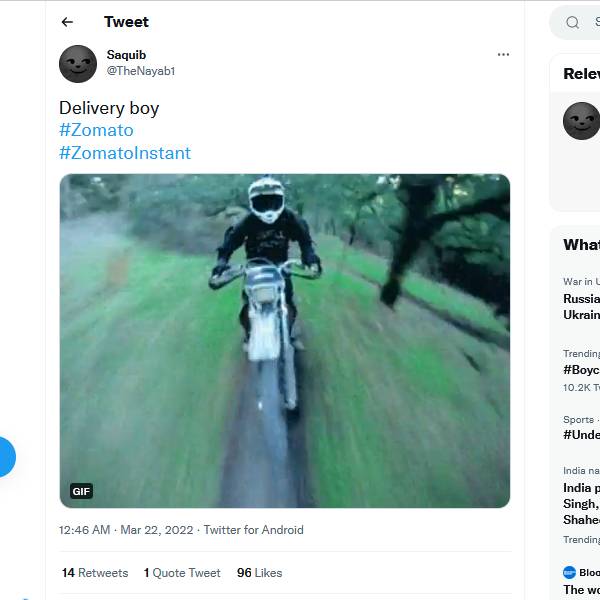Open the Saquib display name link
The height and width of the screenshot is (600, 600).
point(126,55)
